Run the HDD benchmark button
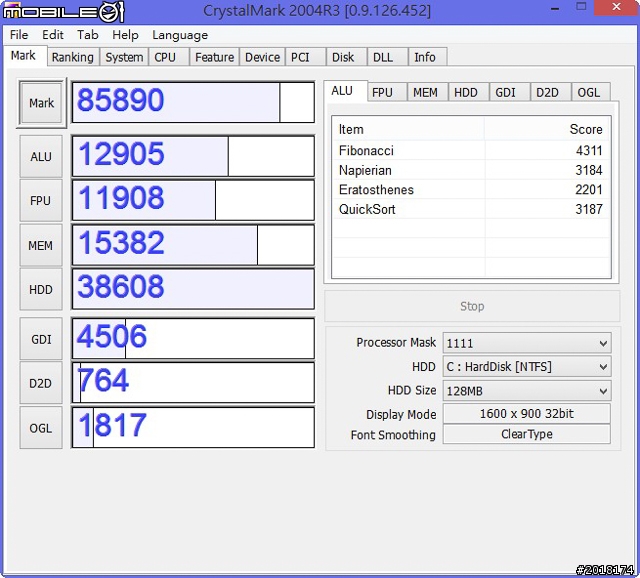Viewport: 640px width, 578px height. coord(41,289)
